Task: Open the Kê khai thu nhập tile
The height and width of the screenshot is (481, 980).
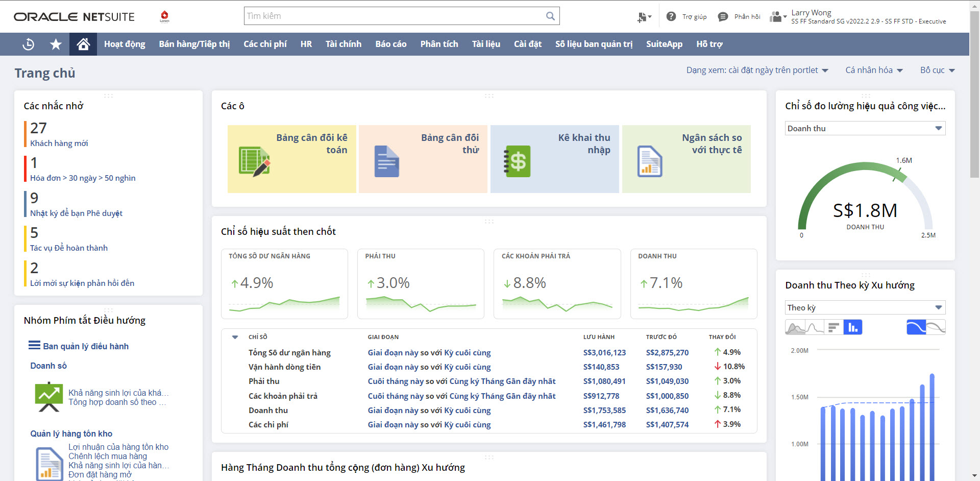Action: tap(555, 159)
